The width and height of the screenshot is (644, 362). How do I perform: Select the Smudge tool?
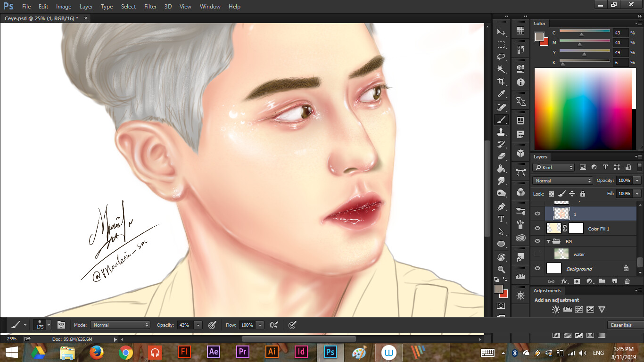(501, 181)
